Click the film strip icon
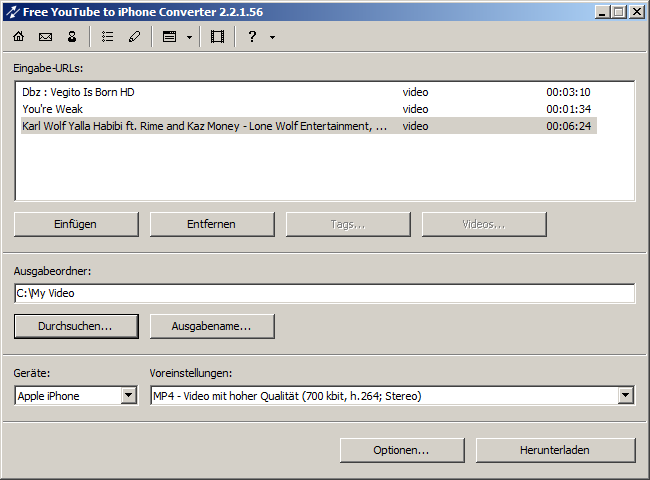Image resolution: width=650 pixels, height=480 pixels. 217,37
